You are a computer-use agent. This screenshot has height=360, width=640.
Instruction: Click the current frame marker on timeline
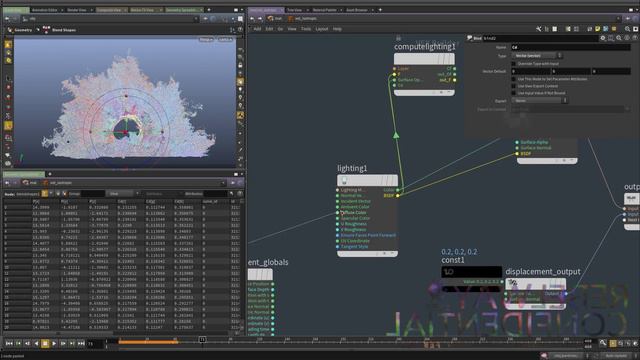click(202, 340)
